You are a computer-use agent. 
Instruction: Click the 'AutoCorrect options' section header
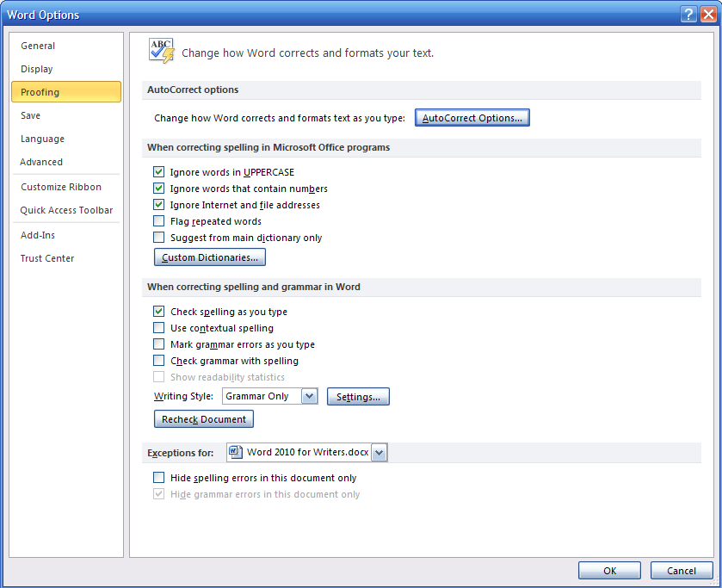coord(193,90)
